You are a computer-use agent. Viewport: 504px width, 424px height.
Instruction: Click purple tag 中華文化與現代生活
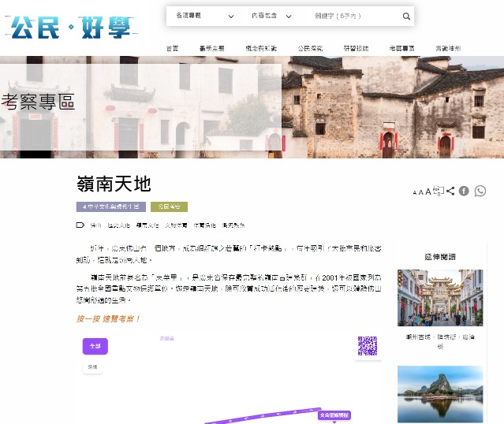click(x=111, y=206)
